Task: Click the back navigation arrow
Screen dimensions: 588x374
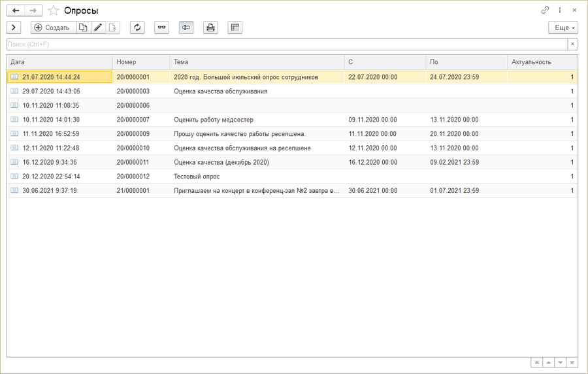Action: pos(16,10)
